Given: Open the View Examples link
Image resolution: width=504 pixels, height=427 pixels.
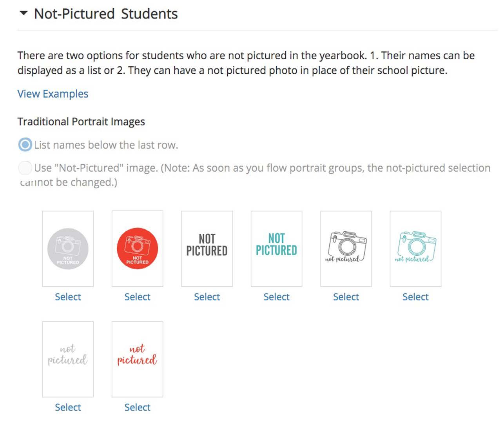Looking at the screenshot, I should click(53, 94).
